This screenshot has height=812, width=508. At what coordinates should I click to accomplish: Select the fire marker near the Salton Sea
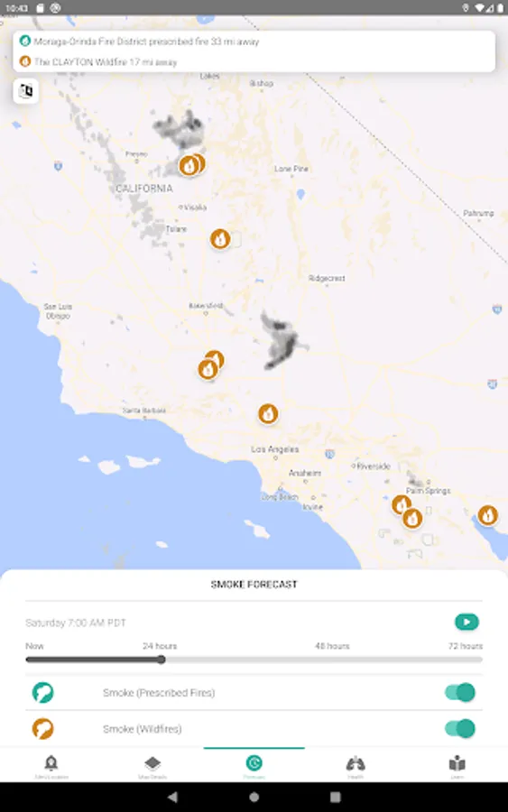(487, 515)
